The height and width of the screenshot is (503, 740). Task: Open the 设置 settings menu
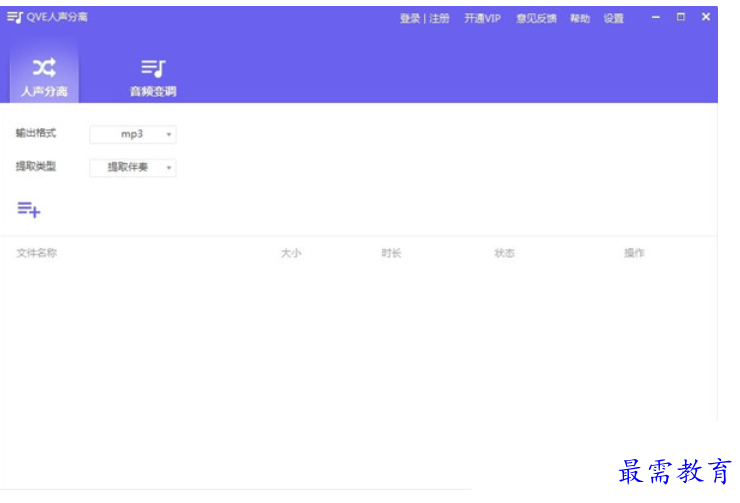point(614,18)
